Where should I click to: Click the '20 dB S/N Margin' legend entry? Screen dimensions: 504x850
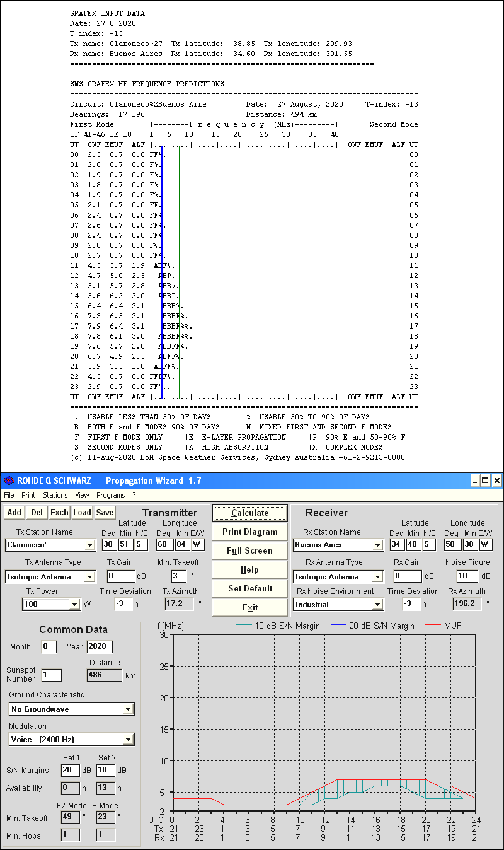click(372, 626)
